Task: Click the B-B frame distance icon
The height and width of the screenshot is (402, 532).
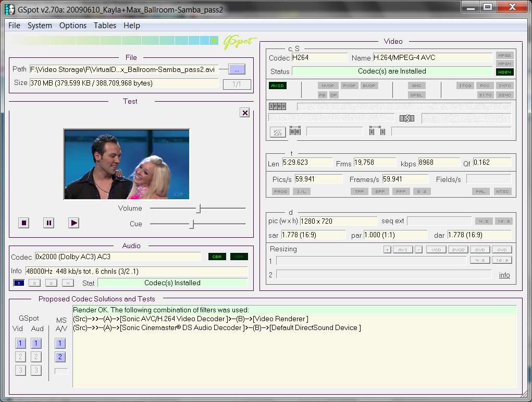Action: [x=295, y=130]
